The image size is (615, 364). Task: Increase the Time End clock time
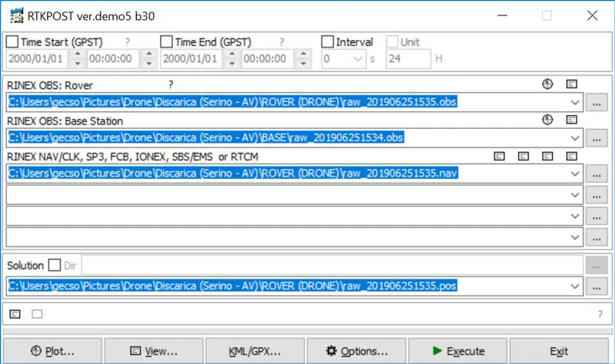tap(303, 54)
